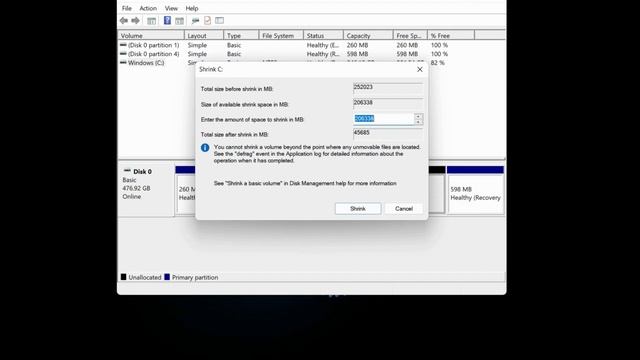Click the Shrink C: dialog title
The width and height of the screenshot is (640, 360).
(x=211, y=69)
